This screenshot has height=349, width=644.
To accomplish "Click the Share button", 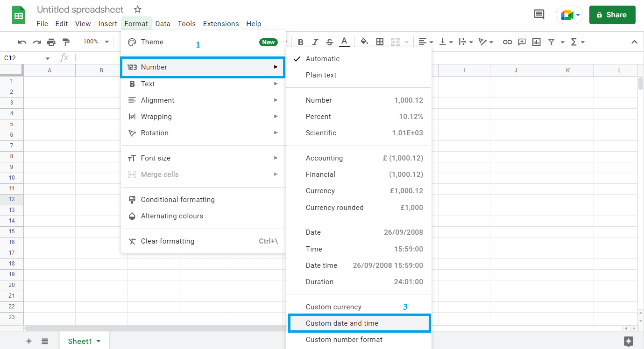I will click(x=612, y=15).
